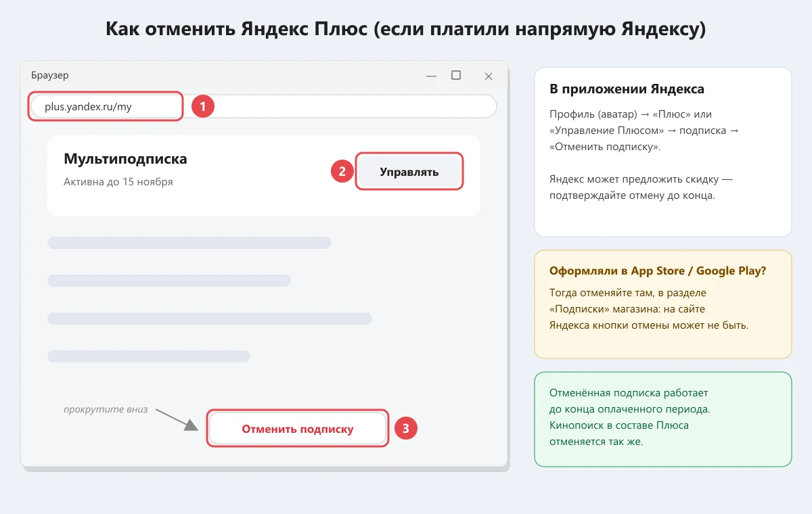Click the Управлять button
Screen dimensions: 812x514
[x=409, y=172]
